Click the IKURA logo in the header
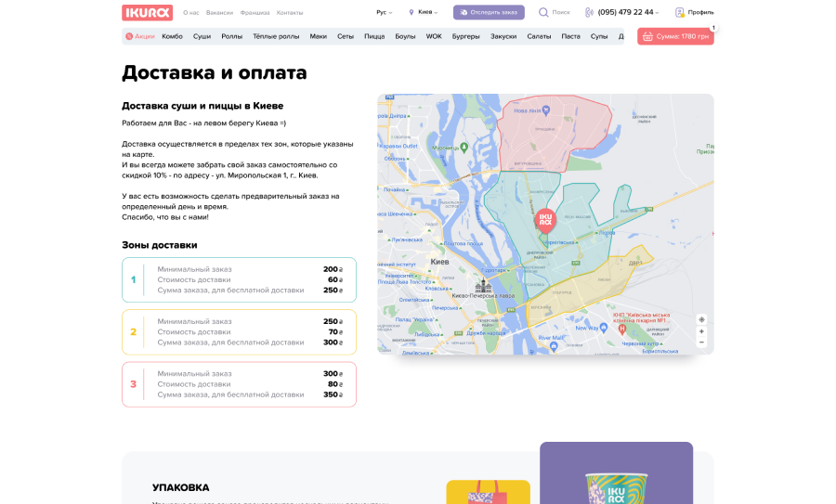Viewport: 836px width, 504px height. 147,12
